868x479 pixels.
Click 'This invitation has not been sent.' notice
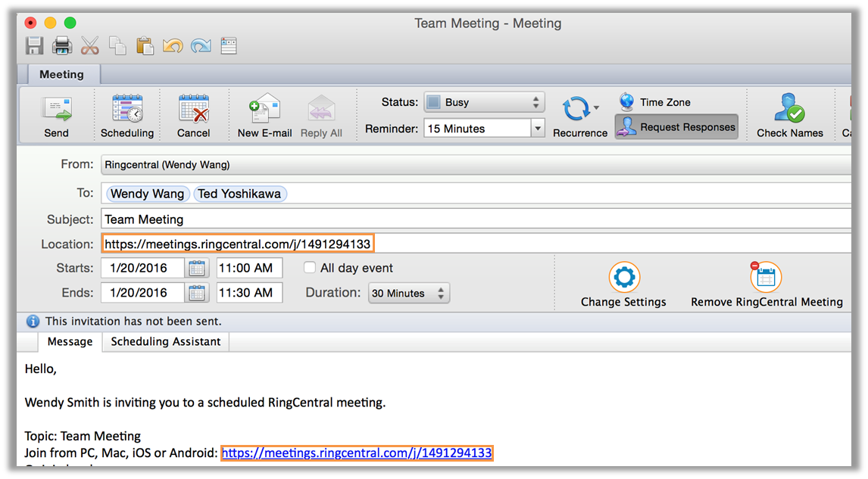click(x=133, y=322)
